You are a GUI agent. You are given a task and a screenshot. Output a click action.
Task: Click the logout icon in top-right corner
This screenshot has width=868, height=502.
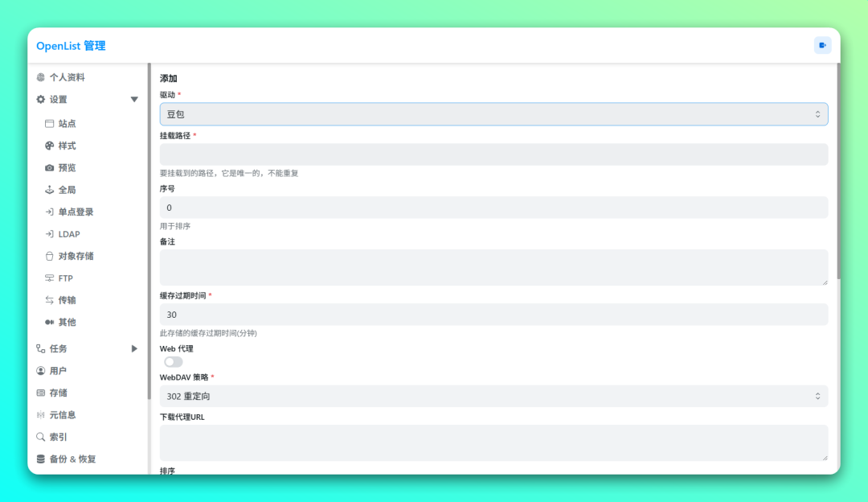point(822,46)
